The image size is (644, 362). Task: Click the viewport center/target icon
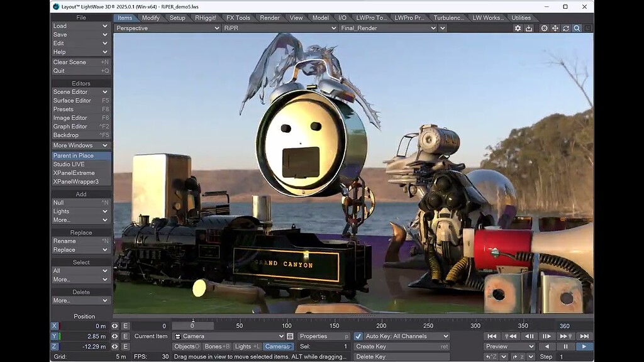tap(545, 28)
